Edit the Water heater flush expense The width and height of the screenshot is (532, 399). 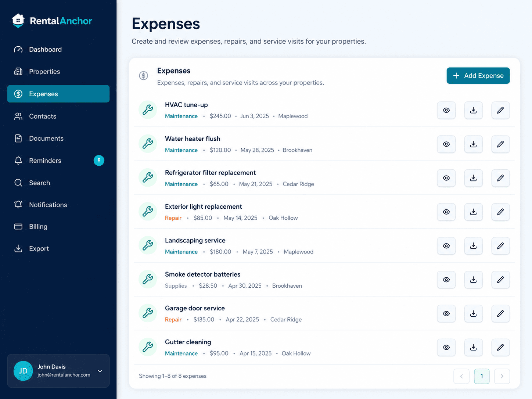coord(500,144)
